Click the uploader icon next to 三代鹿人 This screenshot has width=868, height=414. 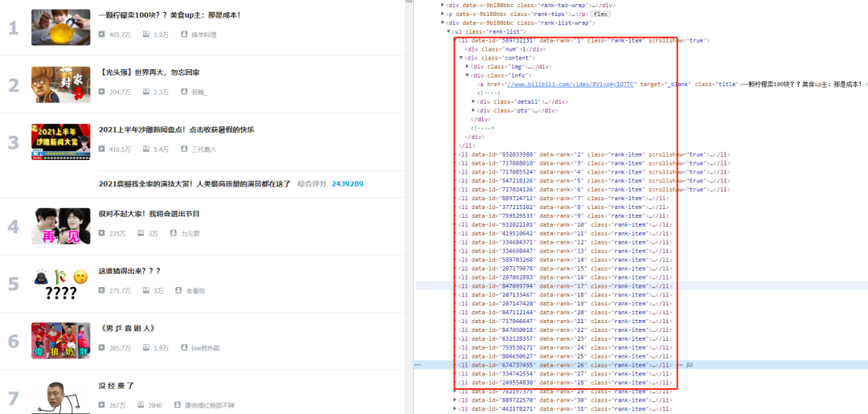coord(184,149)
